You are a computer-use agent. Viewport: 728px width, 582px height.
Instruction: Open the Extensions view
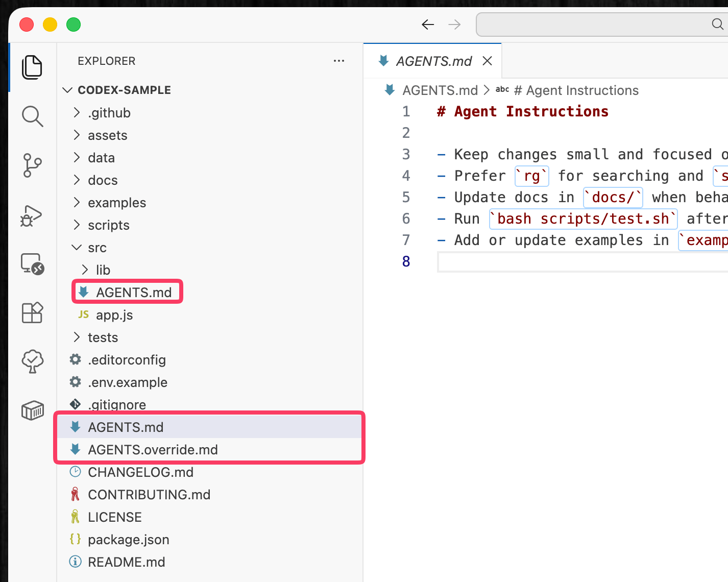tap(32, 312)
